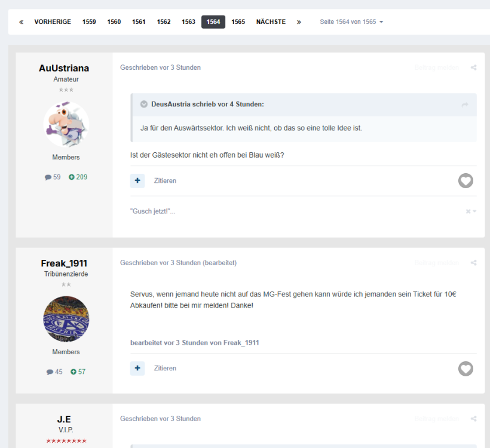Go to first page with « icon
The height and width of the screenshot is (448, 490).
click(x=22, y=22)
